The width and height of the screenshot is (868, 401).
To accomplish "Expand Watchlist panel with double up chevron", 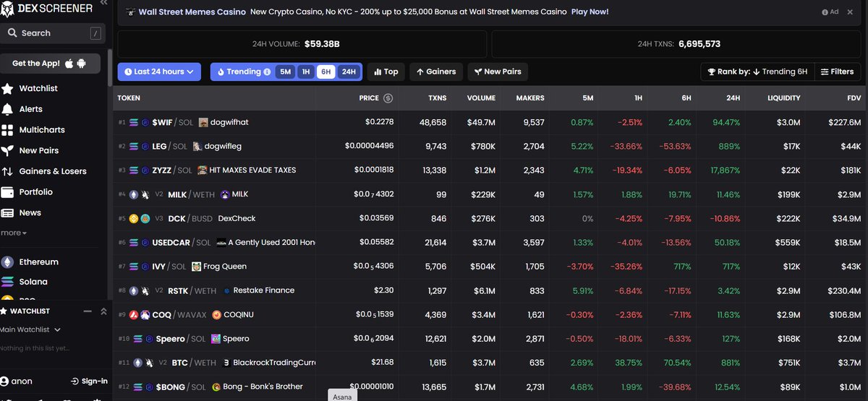I will coord(103,311).
